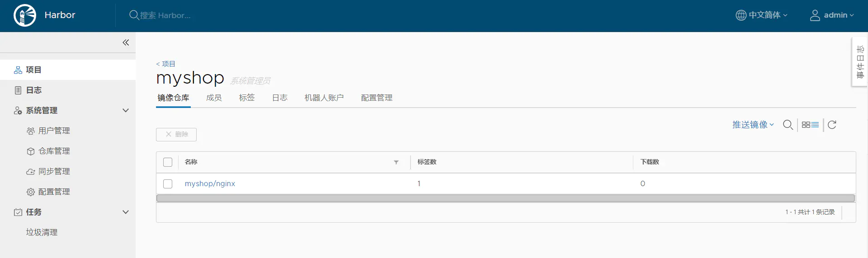Expand the 推送镜像 push command dropdown

pyautogui.click(x=753, y=125)
